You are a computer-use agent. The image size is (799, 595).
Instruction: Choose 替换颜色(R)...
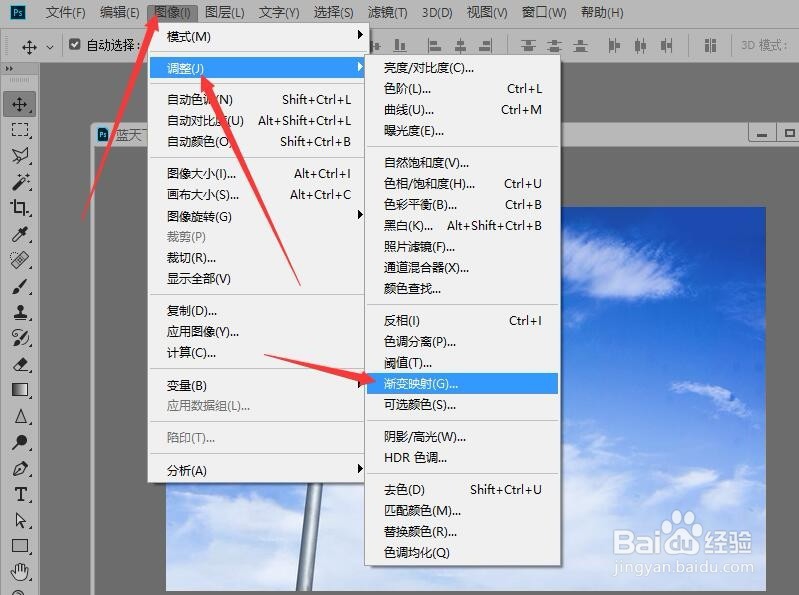462,532
